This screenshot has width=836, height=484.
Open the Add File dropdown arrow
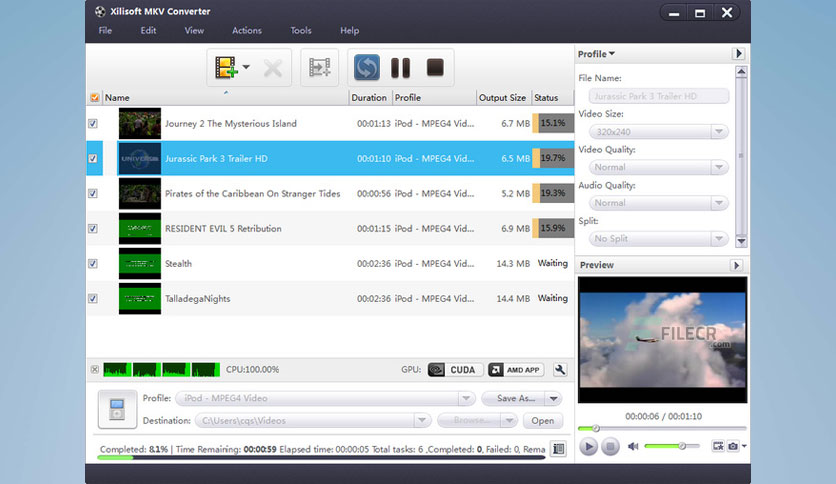pyautogui.click(x=246, y=67)
